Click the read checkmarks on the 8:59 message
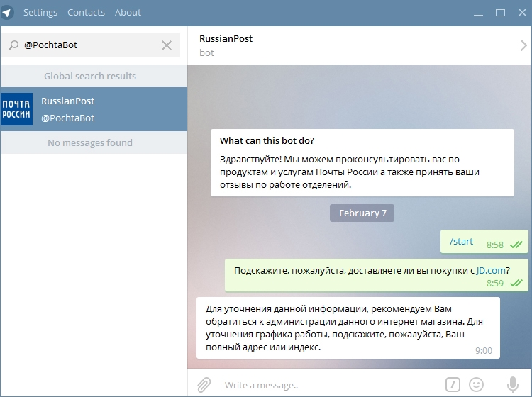This screenshot has width=532, height=397. (516, 283)
